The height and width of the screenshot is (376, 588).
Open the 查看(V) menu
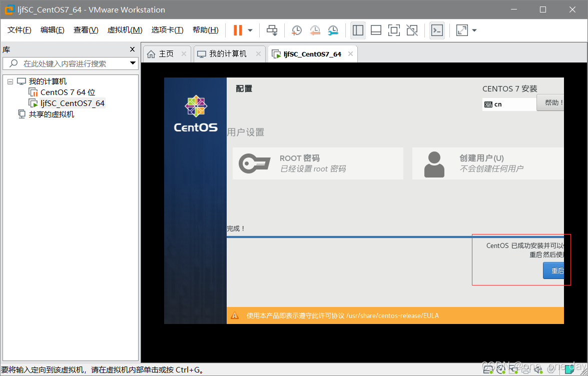coord(86,30)
